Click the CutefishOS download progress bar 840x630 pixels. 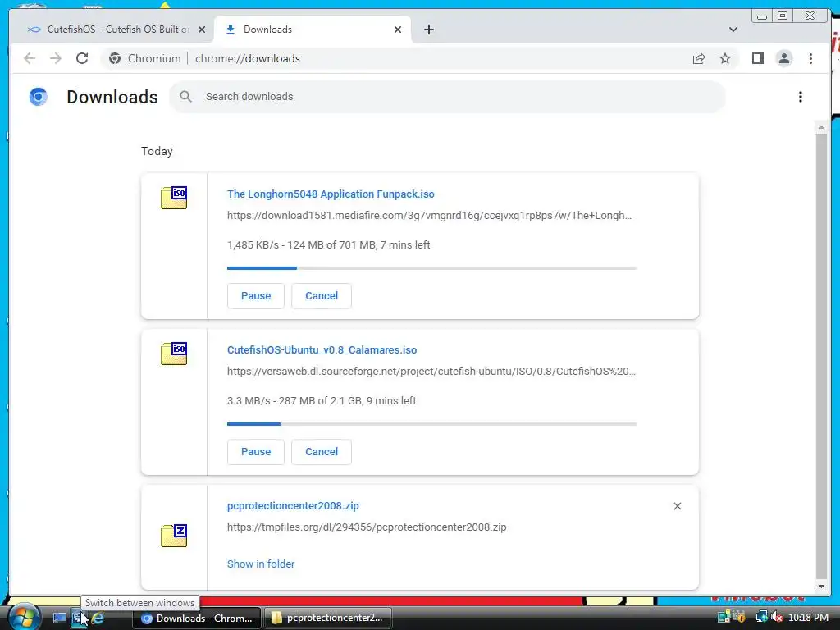(x=431, y=424)
